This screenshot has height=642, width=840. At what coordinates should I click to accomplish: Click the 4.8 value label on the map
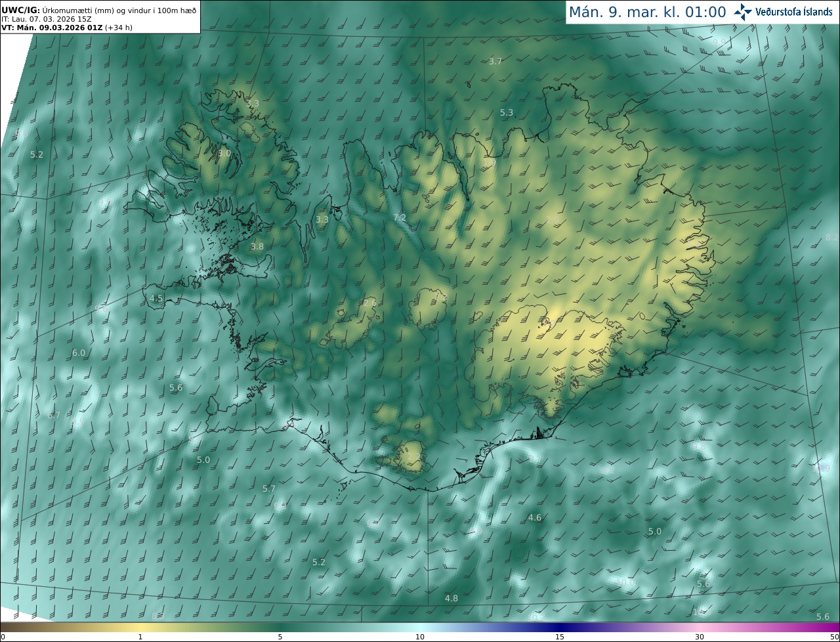point(451,598)
